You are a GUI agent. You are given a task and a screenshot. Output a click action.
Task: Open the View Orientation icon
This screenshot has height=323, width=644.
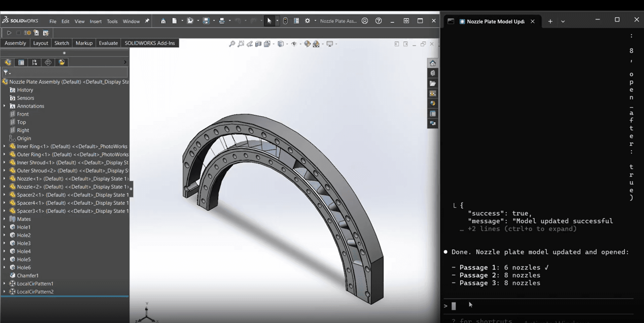tap(267, 44)
